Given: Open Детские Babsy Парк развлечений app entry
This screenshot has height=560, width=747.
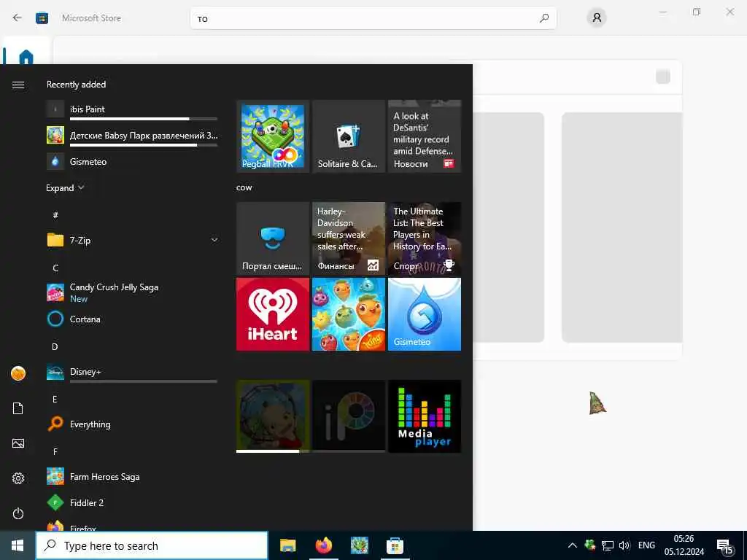Looking at the screenshot, I should coord(131,135).
